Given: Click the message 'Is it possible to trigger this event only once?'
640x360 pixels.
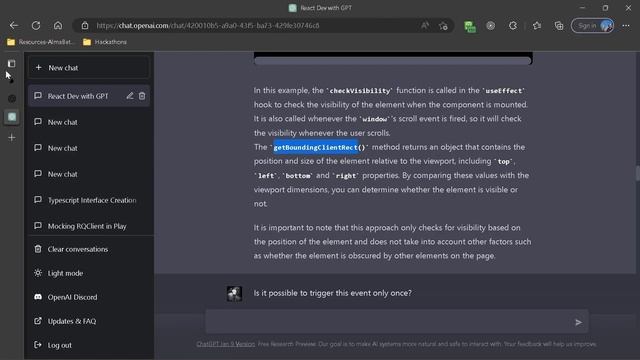Looking at the screenshot, I should pyautogui.click(x=333, y=293).
